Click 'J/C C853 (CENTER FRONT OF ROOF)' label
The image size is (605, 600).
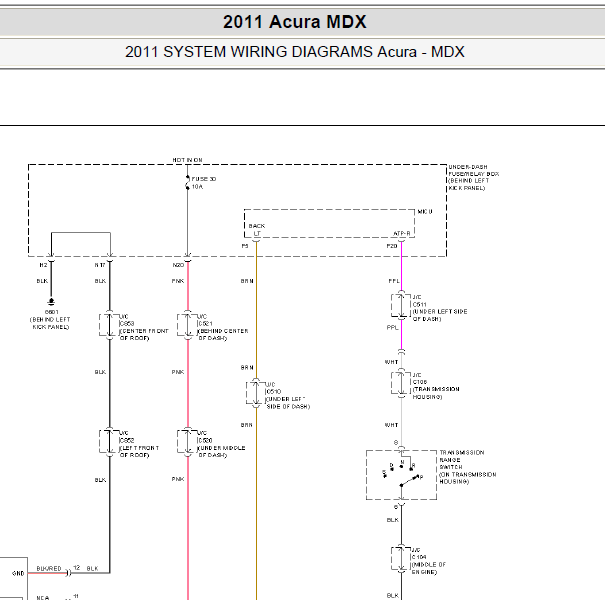point(144,327)
